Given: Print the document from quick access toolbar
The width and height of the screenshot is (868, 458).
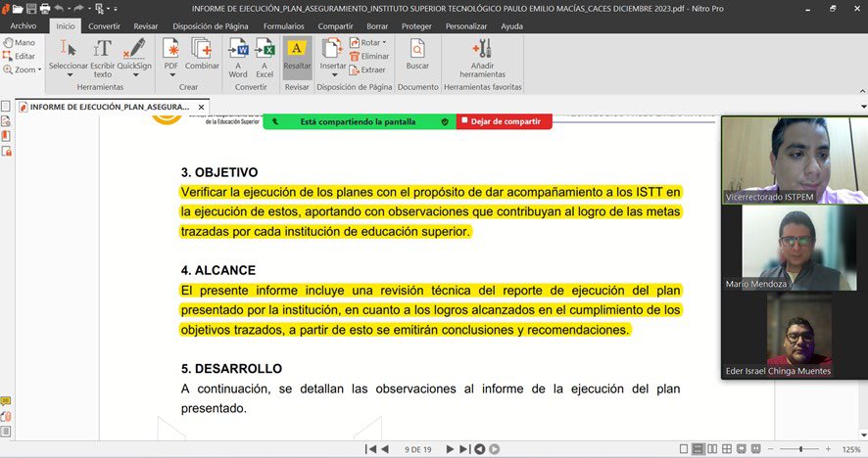Looking at the screenshot, I should 45,8.
